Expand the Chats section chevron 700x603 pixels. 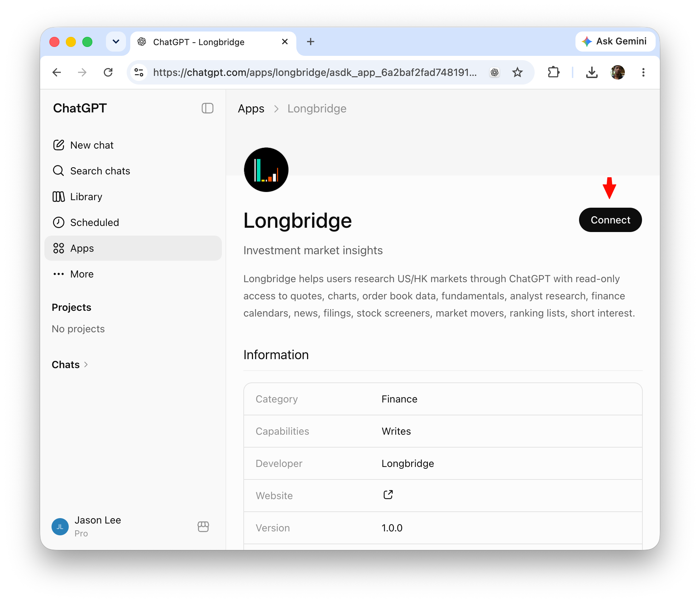tap(86, 365)
